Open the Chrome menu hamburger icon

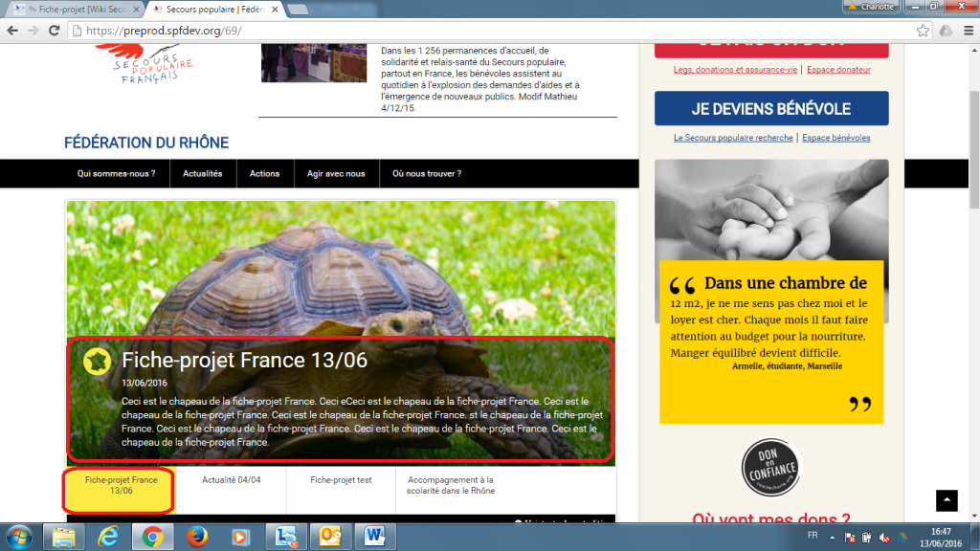(x=969, y=31)
